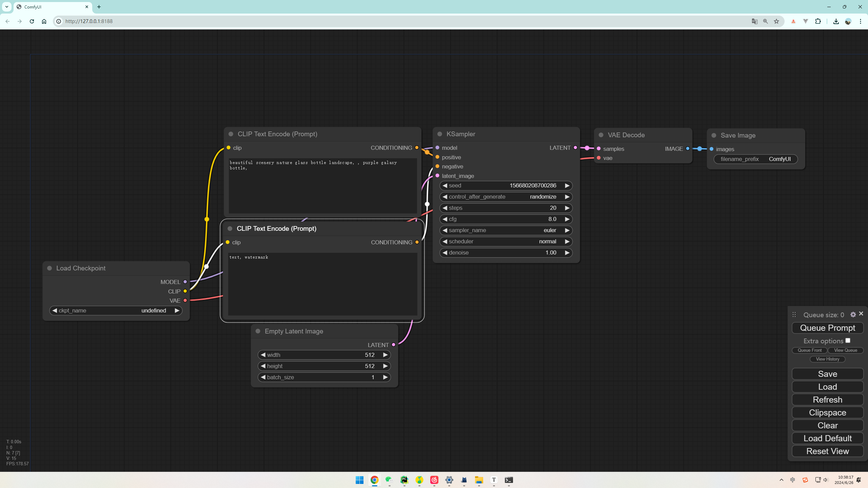This screenshot has width=868, height=488.
Task: Decrease the seed value with left arrow
Action: click(445, 185)
